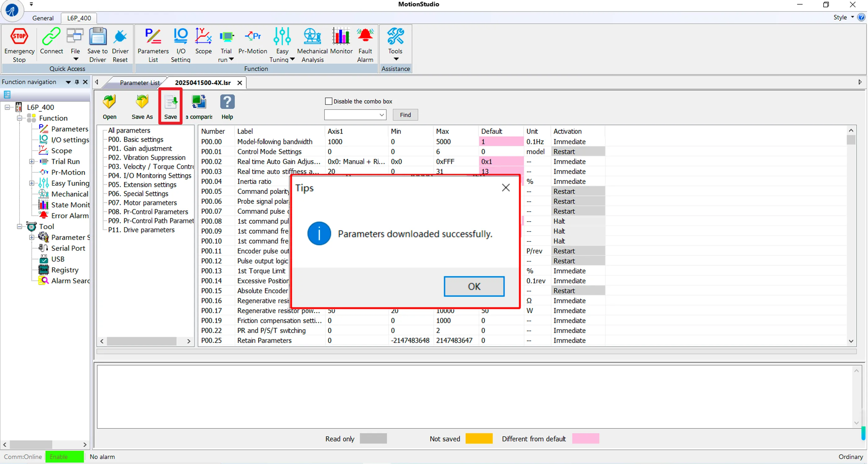This screenshot has width=868, height=465.
Task: Open the Find combo box list
Action: 381,115
